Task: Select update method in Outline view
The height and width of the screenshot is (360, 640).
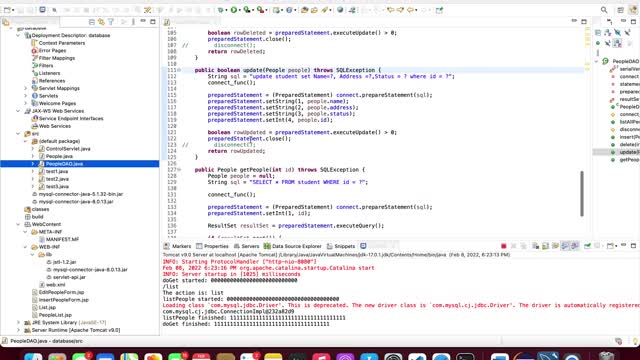Action: 629,152
